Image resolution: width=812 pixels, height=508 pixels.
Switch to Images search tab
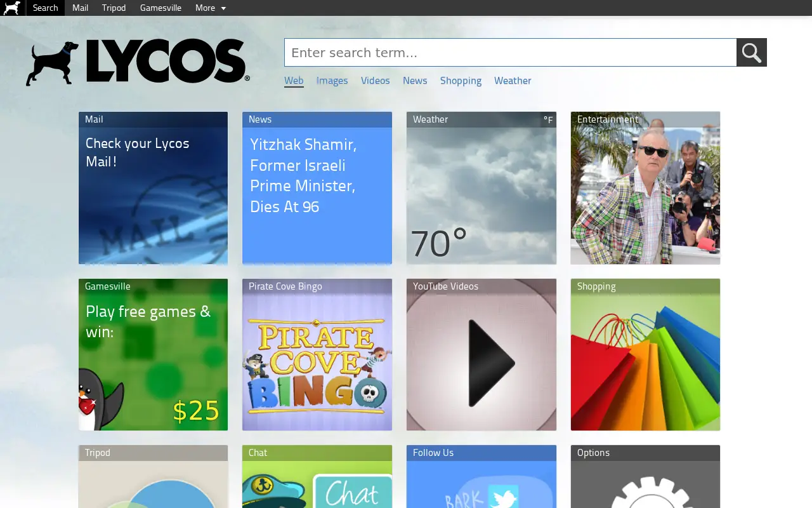(x=332, y=81)
